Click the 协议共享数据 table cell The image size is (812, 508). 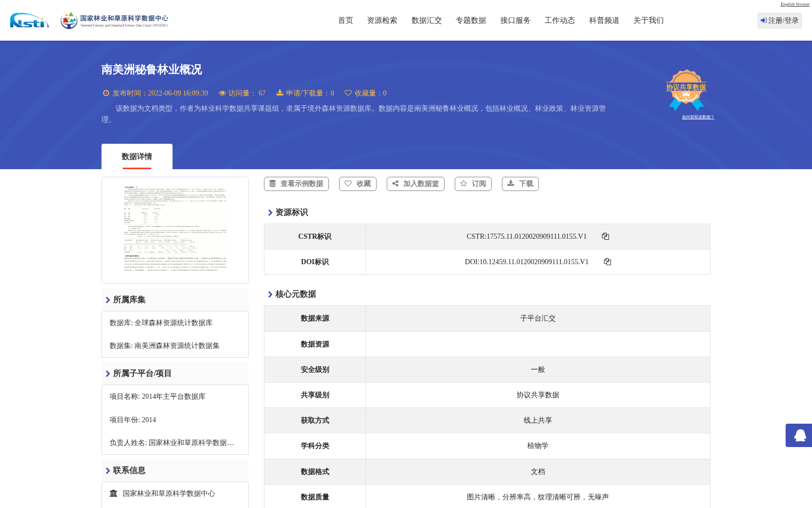538,395
